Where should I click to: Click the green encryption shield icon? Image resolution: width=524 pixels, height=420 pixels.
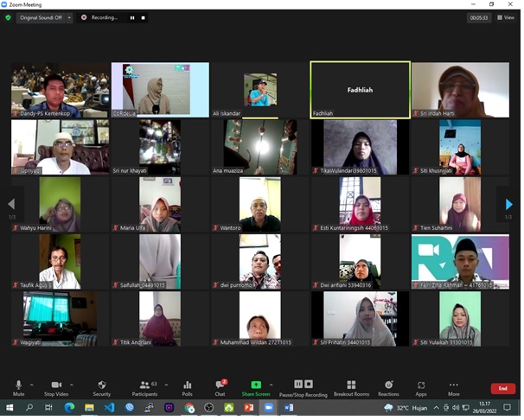pyautogui.click(x=8, y=17)
